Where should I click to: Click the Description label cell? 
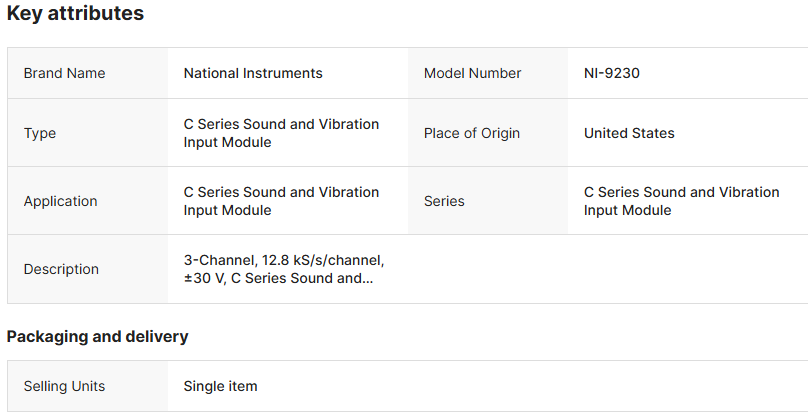(61, 269)
